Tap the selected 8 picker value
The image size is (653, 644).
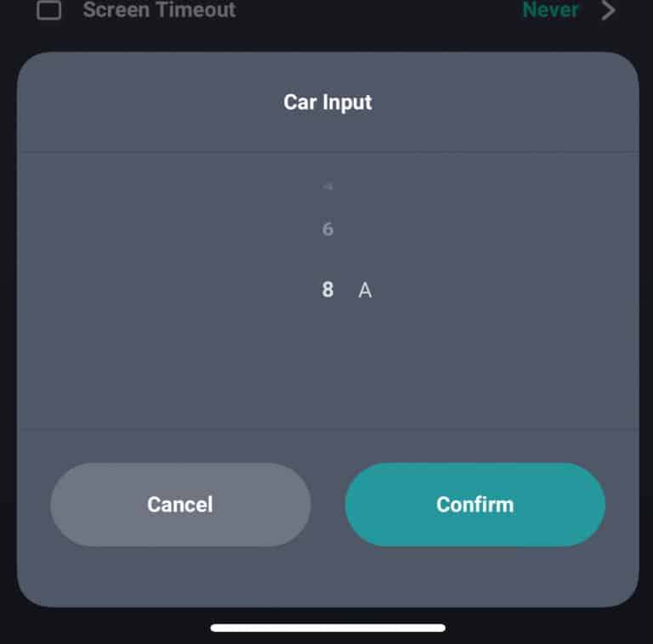(x=327, y=290)
